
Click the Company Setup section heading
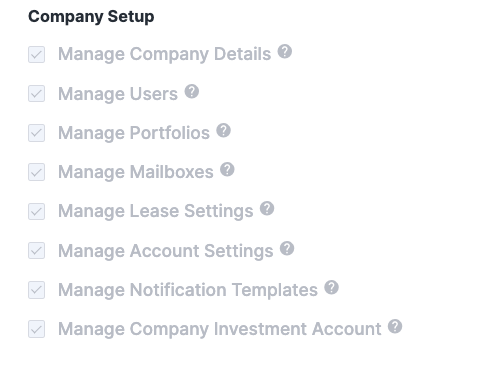click(91, 17)
